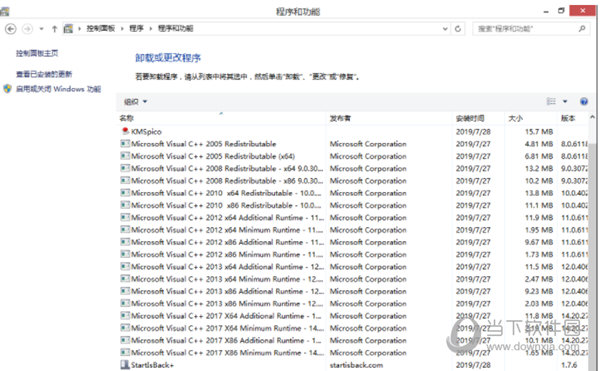This screenshot has height=371, width=600.
Task: Open help with question mark icon
Action: 584,101
